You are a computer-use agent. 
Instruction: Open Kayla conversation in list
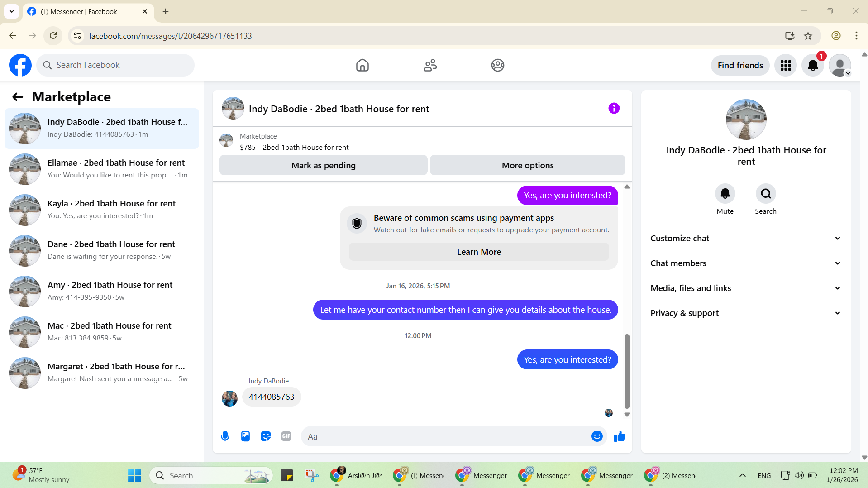[102, 210]
